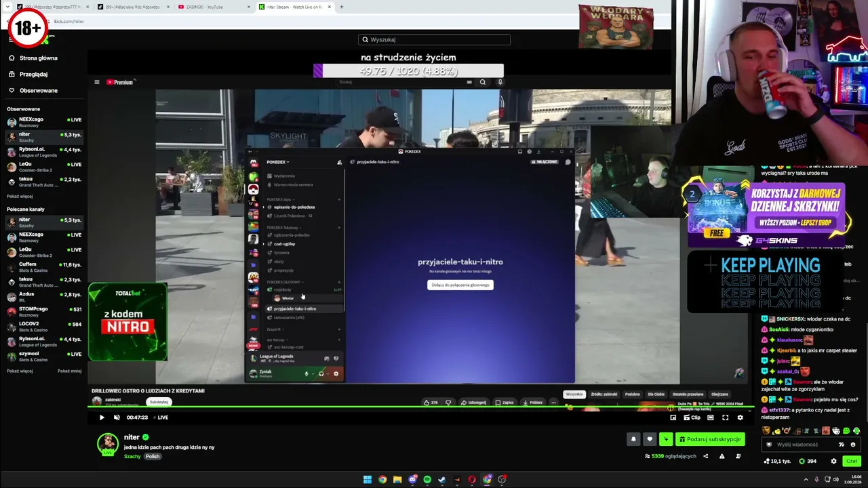Open Kick mini player mode
This screenshot has height=488, width=868.
coord(673,418)
